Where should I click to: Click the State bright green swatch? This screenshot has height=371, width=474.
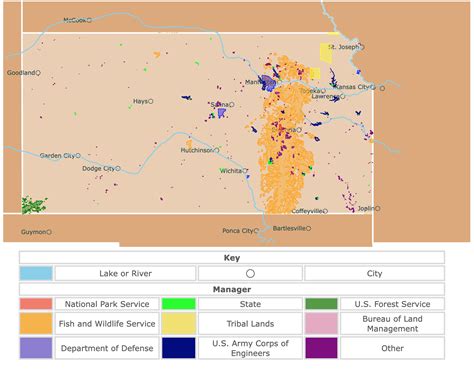tap(179, 304)
